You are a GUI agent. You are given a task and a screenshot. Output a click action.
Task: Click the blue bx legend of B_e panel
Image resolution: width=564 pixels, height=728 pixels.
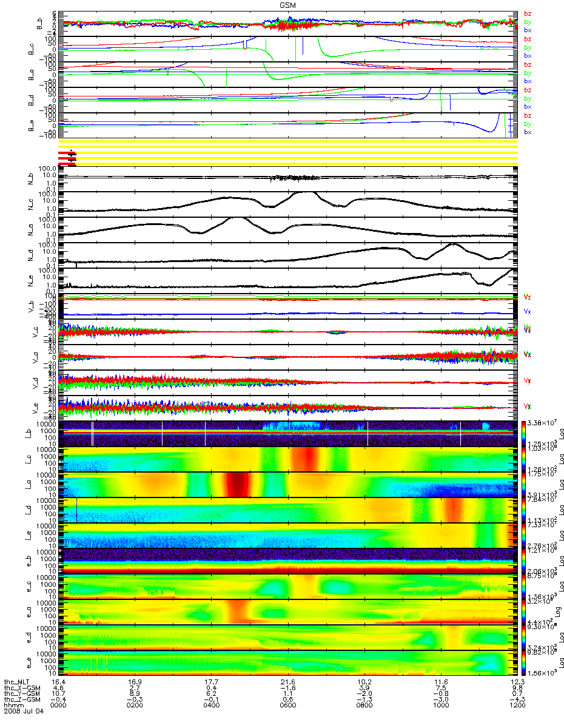pos(528,132)
